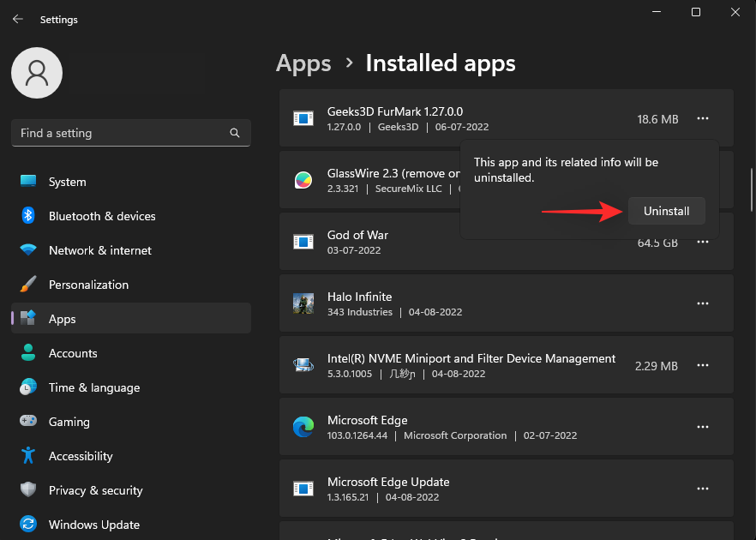Click the user profile avatar
This screenshot has height=540, width=756.
coord(37,73)
